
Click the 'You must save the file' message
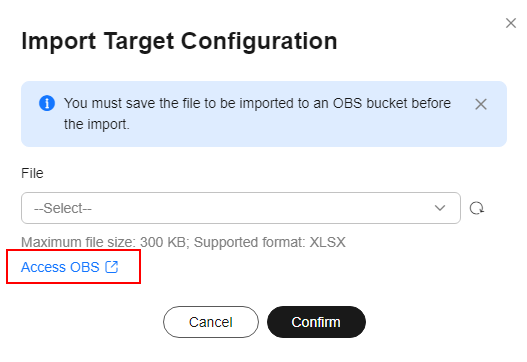[257, 114]
